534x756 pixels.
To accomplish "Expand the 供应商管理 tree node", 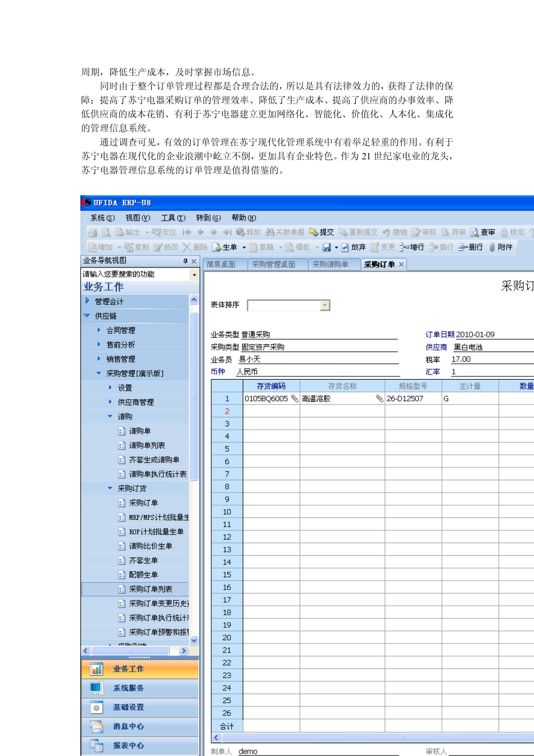I will click(110, 402).
